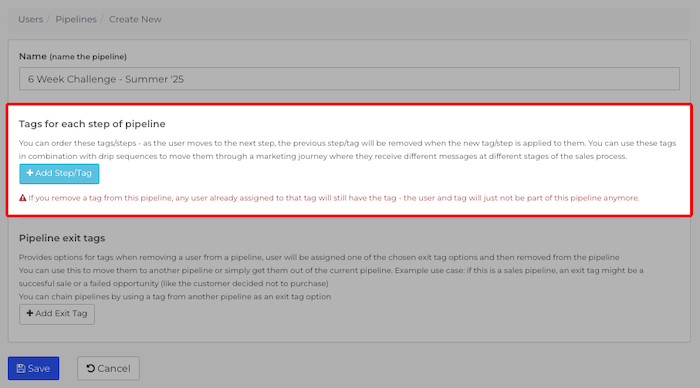
Task: Click the chain pipelines exit tag description line
Action: tap(175, 296)
